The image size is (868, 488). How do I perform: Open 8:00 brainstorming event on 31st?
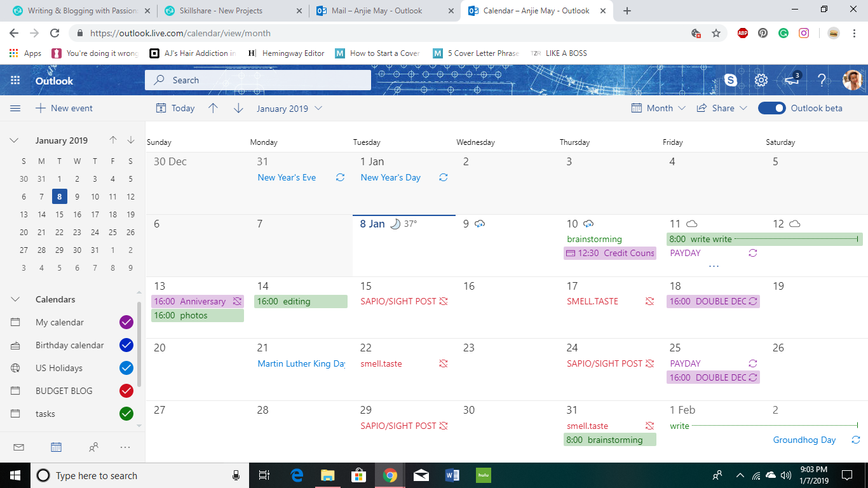(x=610, y=440)
